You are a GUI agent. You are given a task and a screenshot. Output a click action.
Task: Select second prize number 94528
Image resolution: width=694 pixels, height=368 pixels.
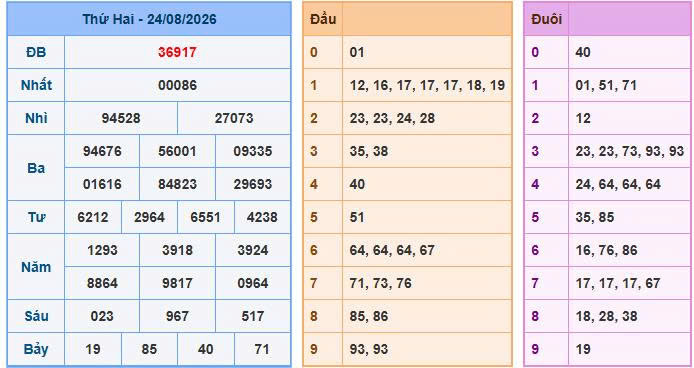click(121, 118)
